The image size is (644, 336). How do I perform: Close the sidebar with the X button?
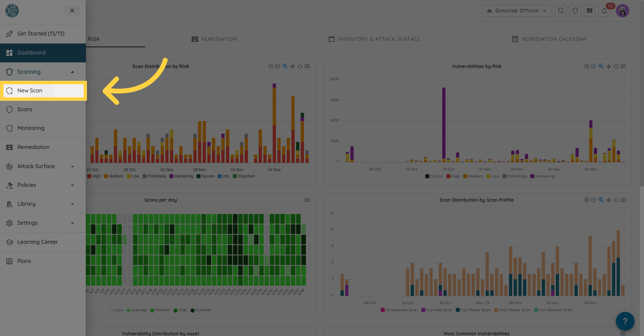point(72,11)
